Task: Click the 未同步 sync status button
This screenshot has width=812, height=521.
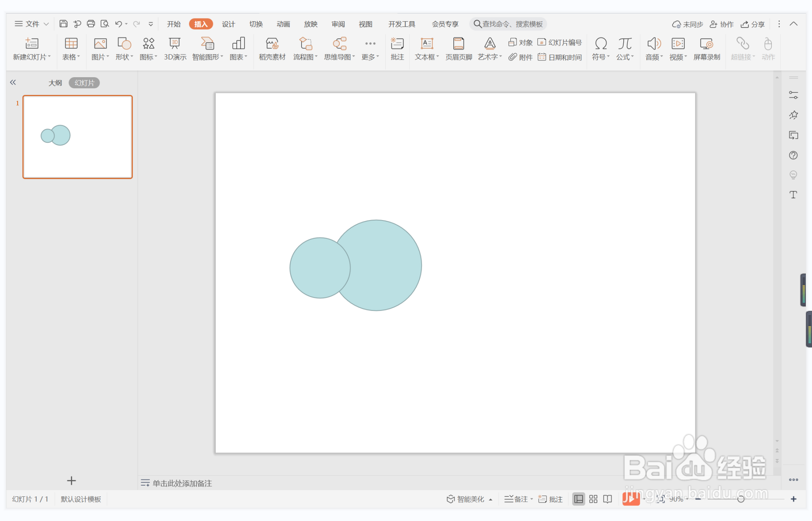Action: pyautogui.click(x=687, y=24)
